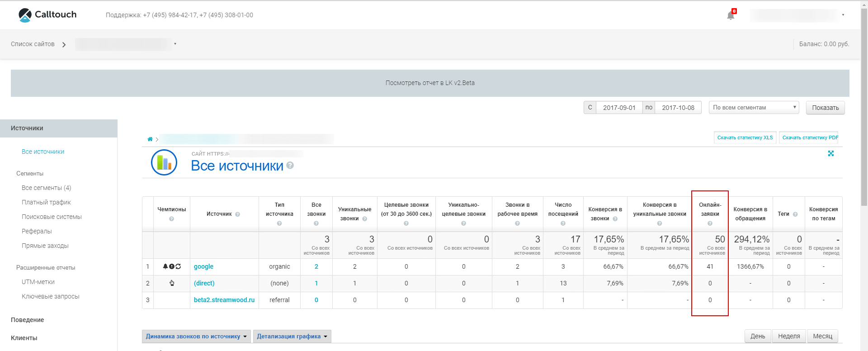Click the home breadcrumb icon
This screenshot has width=868, height=351.
point(150,139)
